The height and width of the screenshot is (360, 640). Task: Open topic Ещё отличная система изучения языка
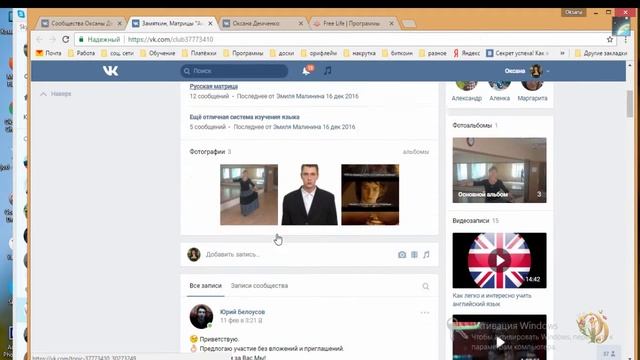click(244, 117)
